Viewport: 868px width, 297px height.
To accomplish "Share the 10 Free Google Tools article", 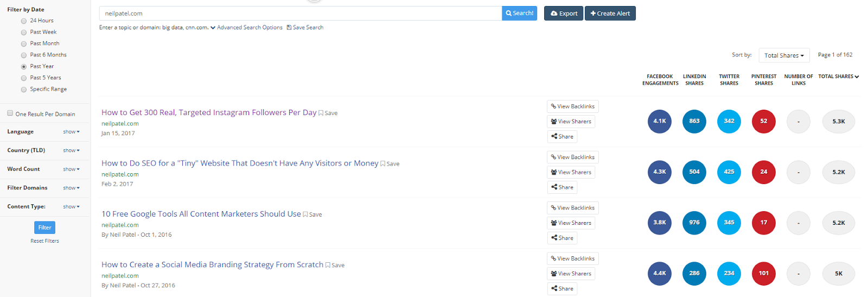I will coord(562,238).
